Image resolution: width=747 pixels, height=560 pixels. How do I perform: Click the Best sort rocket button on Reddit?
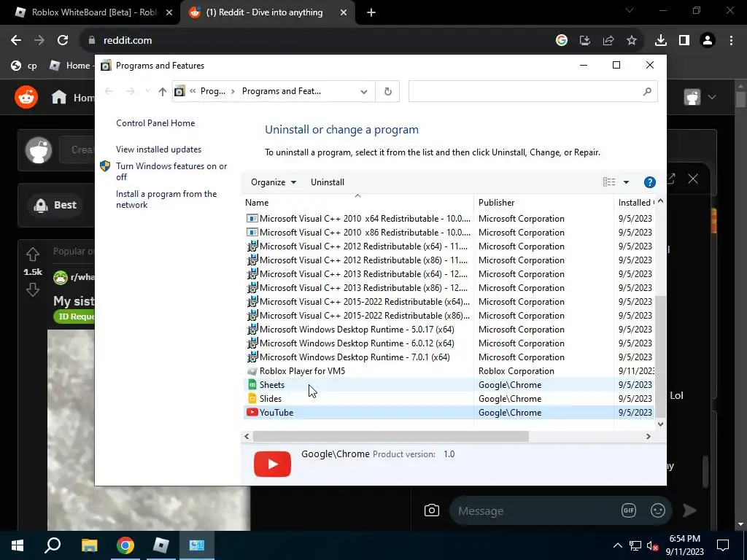[x=55, y=205]
